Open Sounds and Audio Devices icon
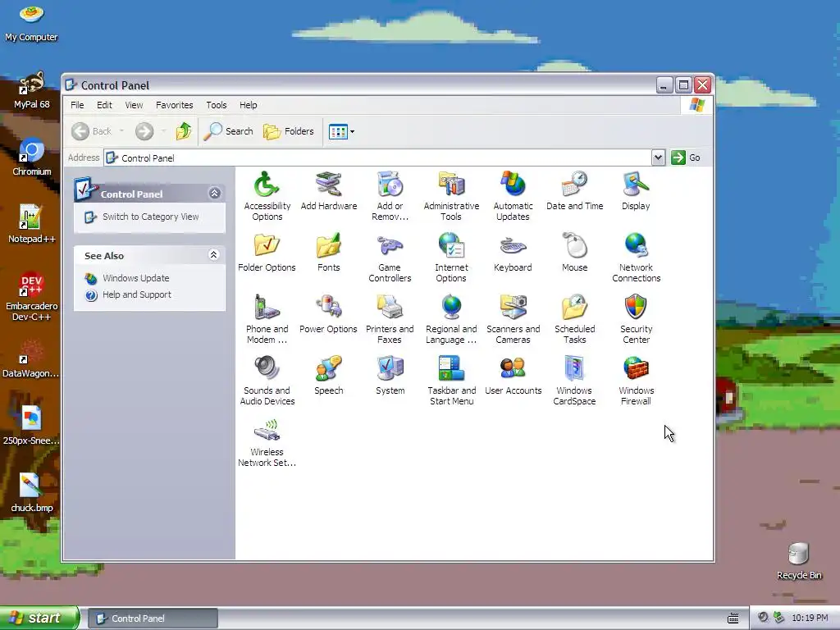 pos(267,369)
